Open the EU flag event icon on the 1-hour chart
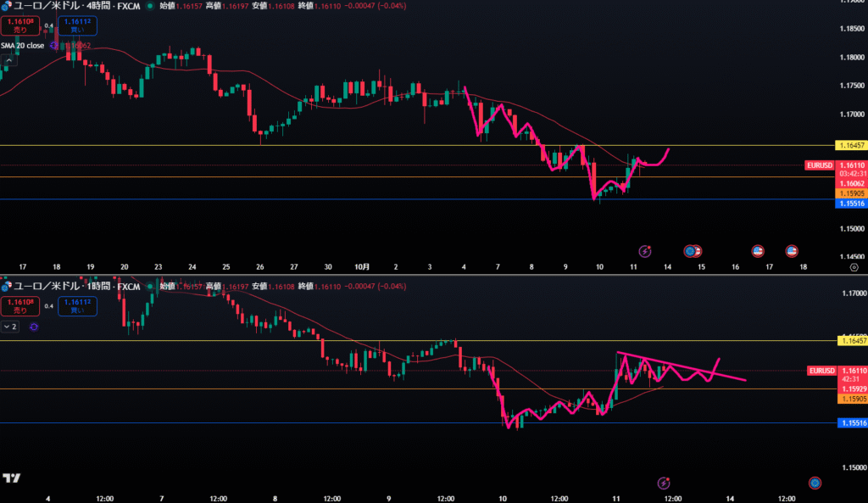 click(815, 483)
